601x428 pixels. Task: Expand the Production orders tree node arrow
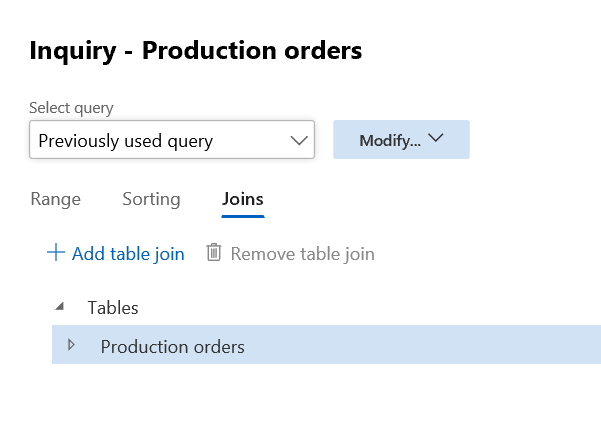tap(71, 346)
